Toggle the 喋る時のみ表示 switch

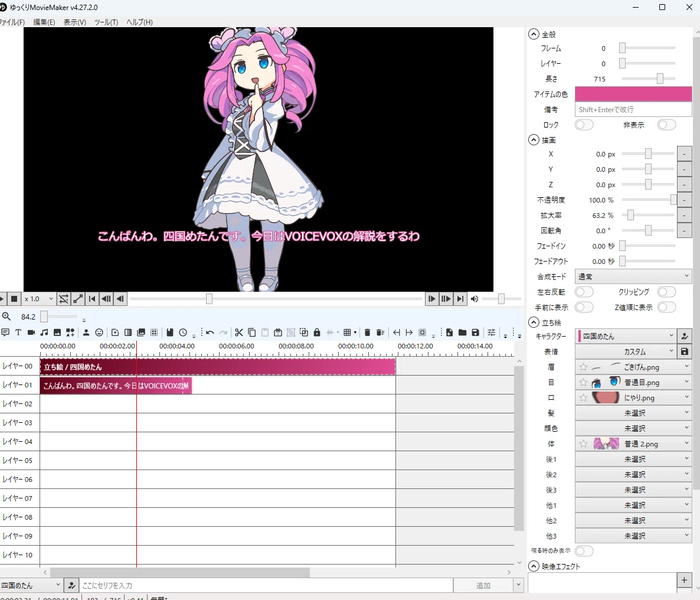[584, 551]
